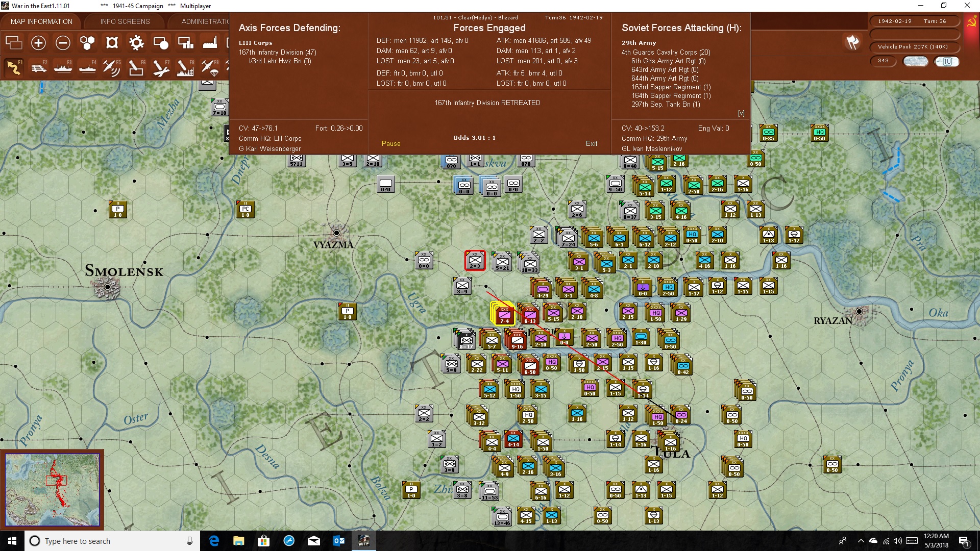Click the Vyazma city hex

[x=336, y=233]
